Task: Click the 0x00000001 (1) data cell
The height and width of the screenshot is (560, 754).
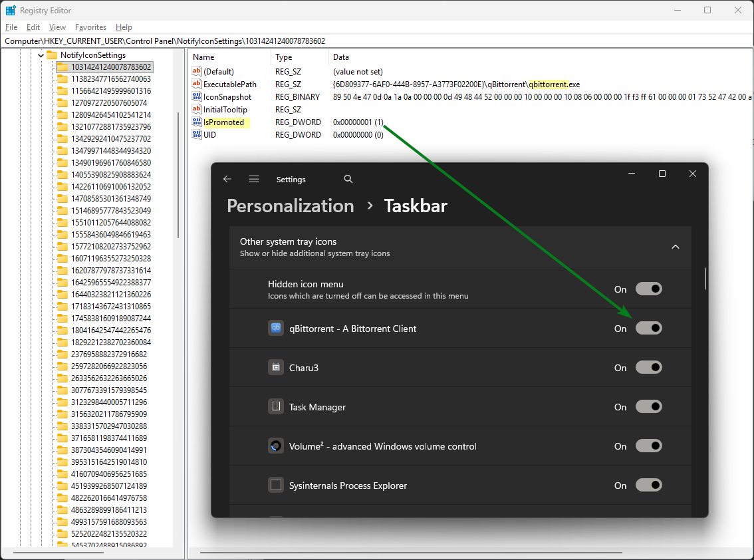Action: click(358, 122)
